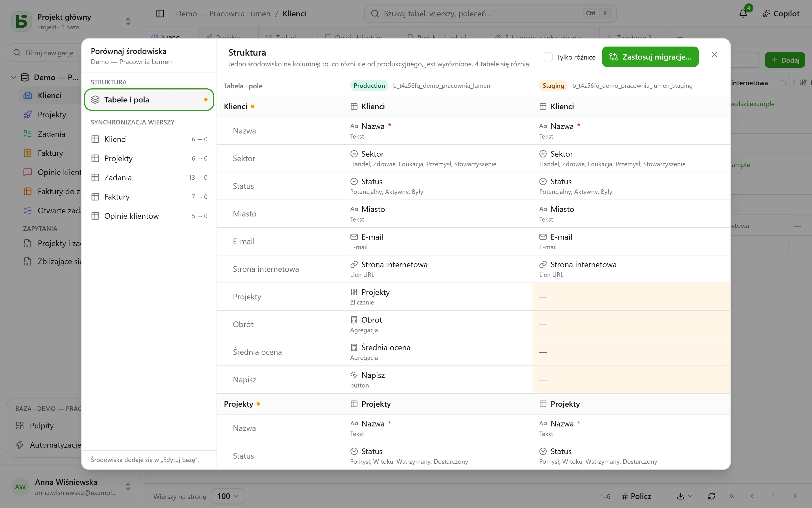Go to the next page arrow
812x508 pixels.
[x=795, y=496]
